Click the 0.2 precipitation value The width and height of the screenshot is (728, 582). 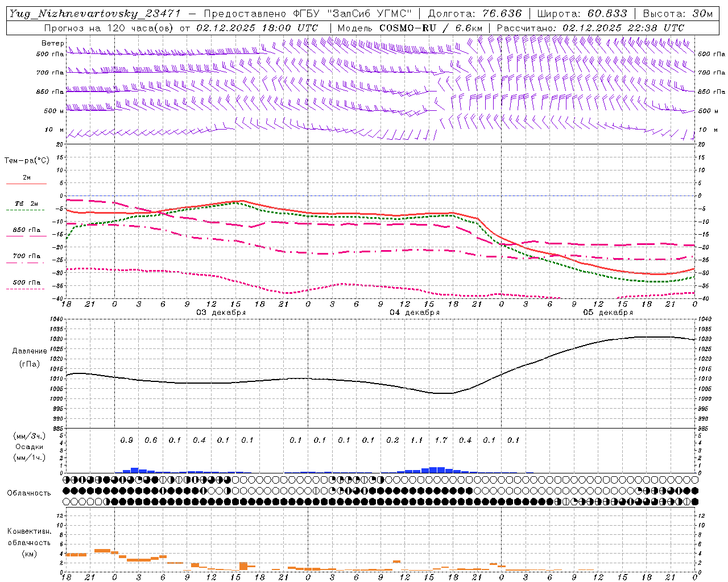[392, 440]
